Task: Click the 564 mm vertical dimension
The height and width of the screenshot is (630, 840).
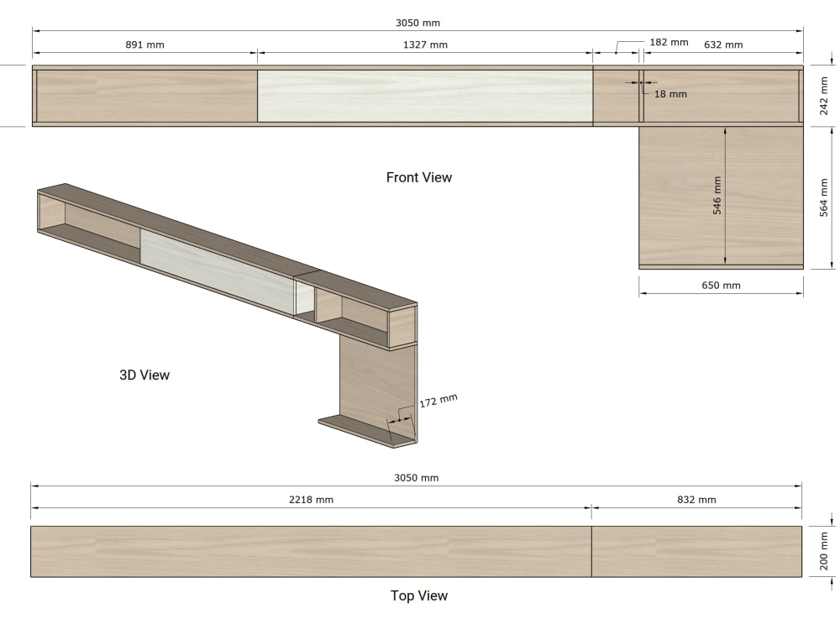Action: tap(824, 197)
